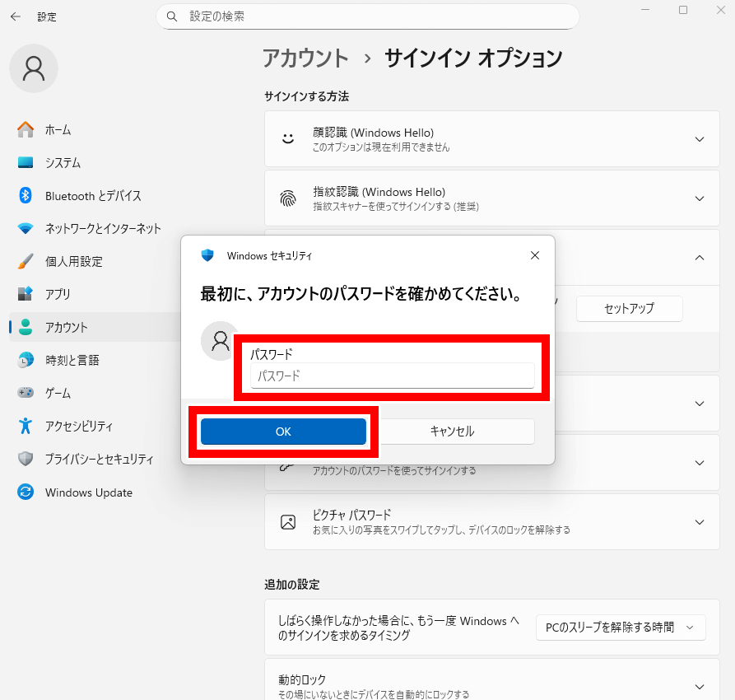Click the Home icon in sidebar
The image size is (735, 700).
26,130
